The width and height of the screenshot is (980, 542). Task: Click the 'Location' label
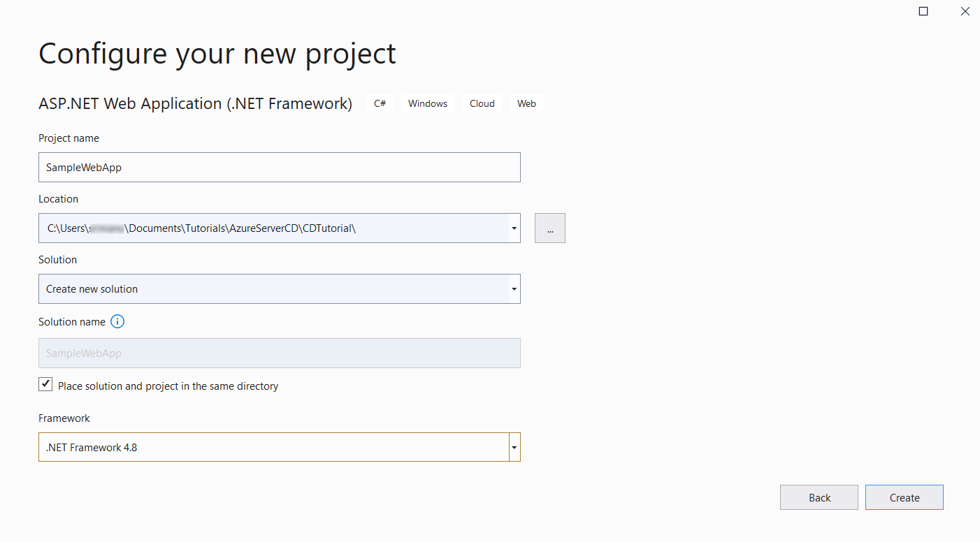pyautogui.click(x=59, y=199)
